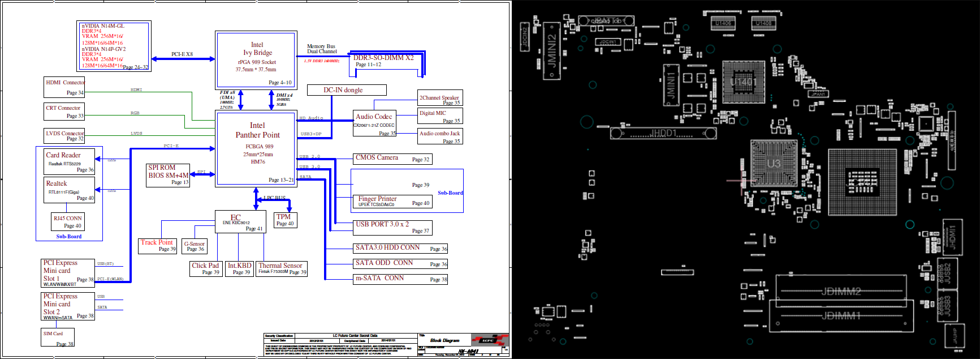Select the JUSB3 connector on the board
The height and width of the screenshot is (359, 980).
click(x=948, y=306)
